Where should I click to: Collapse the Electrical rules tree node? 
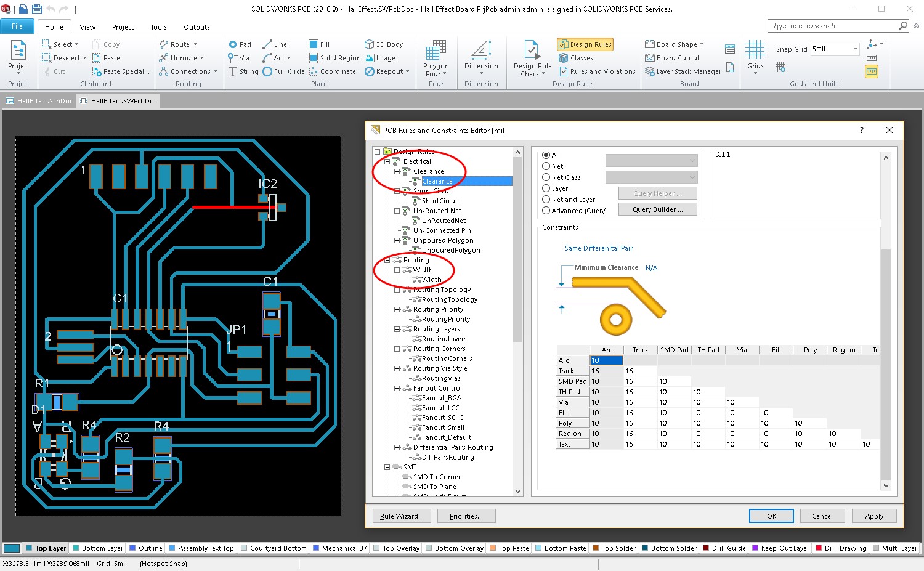point(387,161)
